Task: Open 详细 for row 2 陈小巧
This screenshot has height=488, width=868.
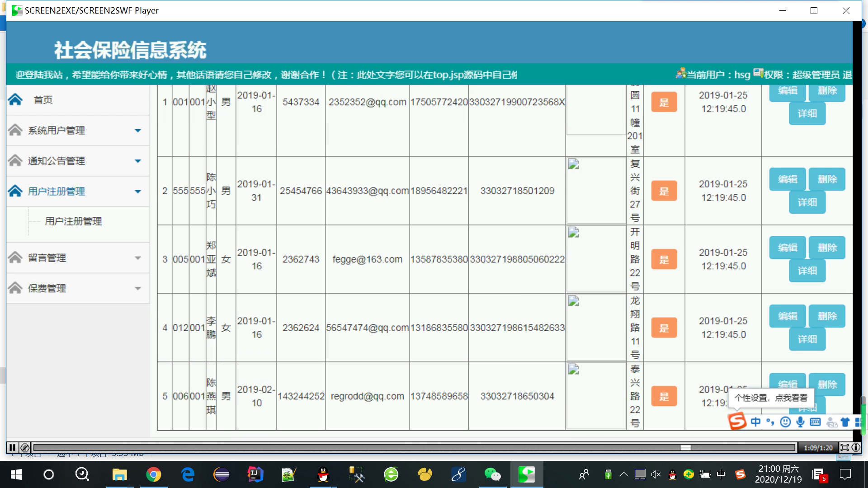Action: point(807,202)
